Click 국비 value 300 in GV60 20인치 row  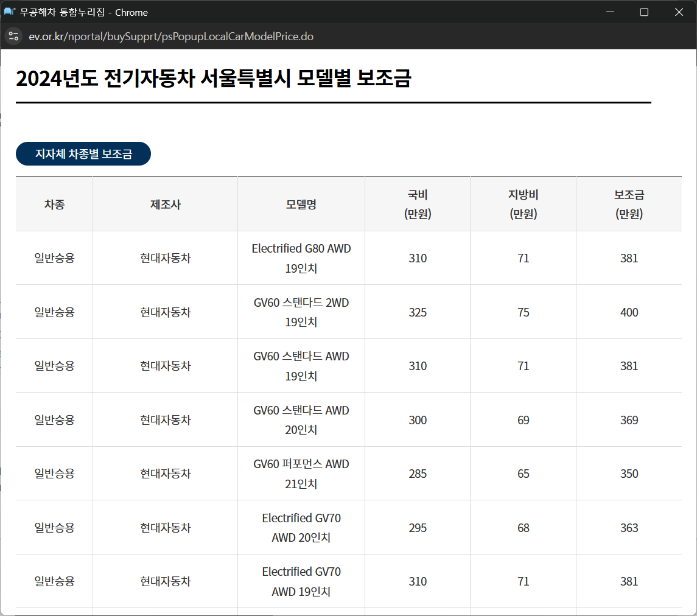[418, 420]
